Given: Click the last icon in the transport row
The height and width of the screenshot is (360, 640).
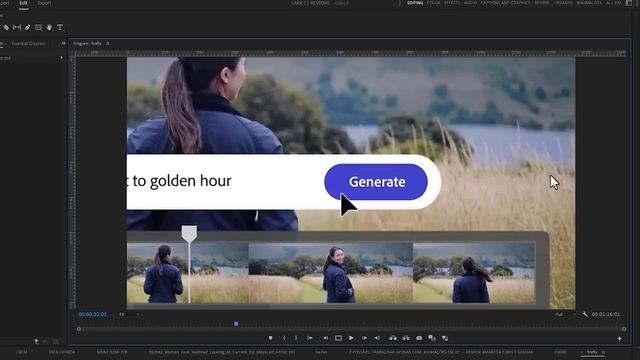Looking at the screenshot, I should (445, 338).
